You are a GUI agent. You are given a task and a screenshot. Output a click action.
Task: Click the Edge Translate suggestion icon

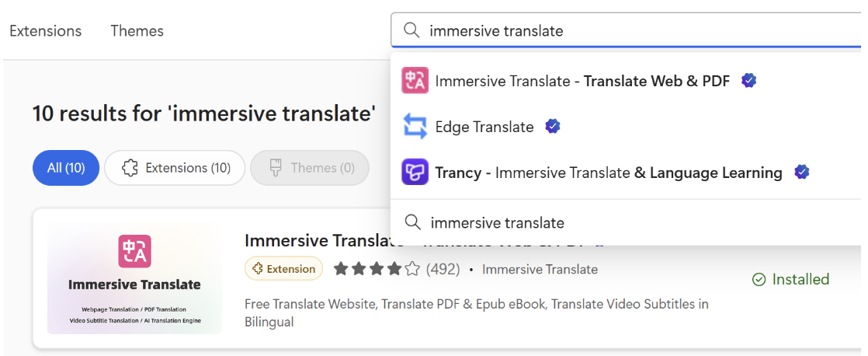pos(415,127)
